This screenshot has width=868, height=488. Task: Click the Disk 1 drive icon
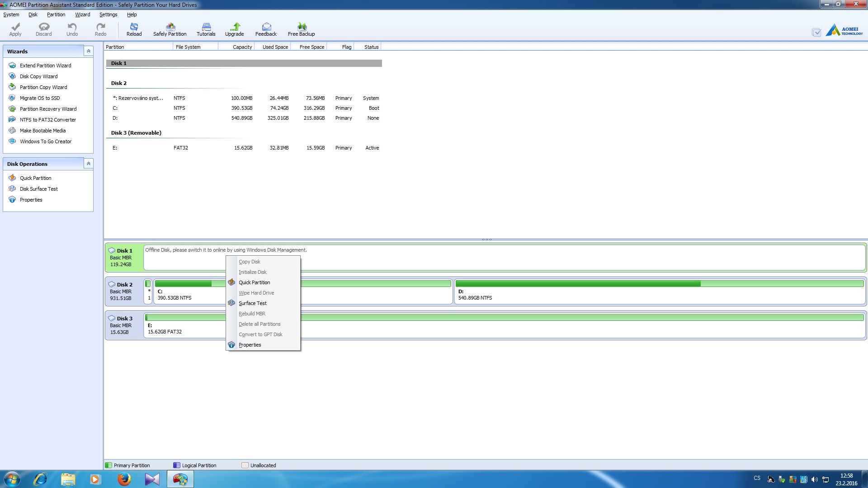[112, 250]
